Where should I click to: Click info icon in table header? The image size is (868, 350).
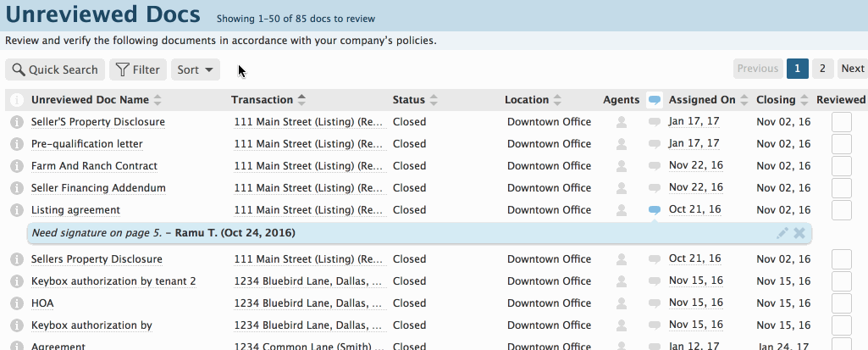point(17,100)
